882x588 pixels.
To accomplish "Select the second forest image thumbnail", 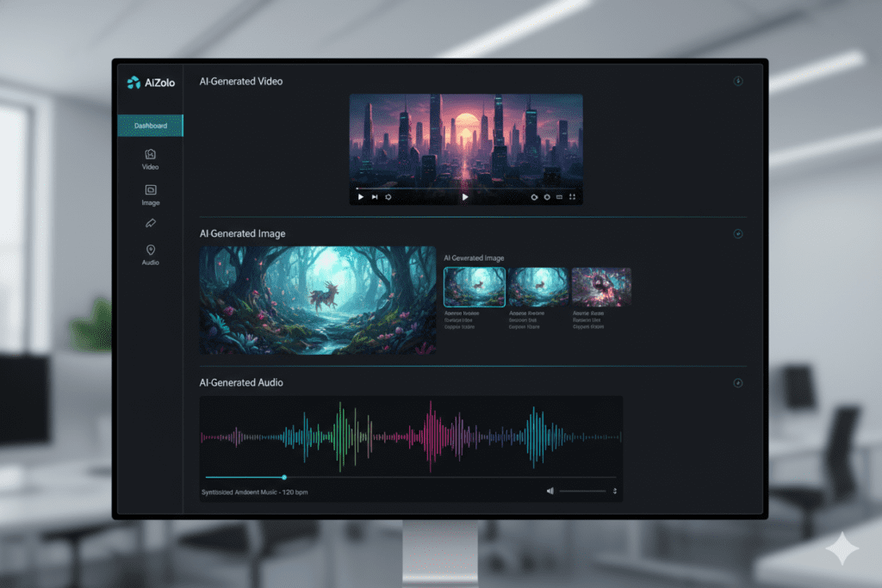I will (537, 287).
